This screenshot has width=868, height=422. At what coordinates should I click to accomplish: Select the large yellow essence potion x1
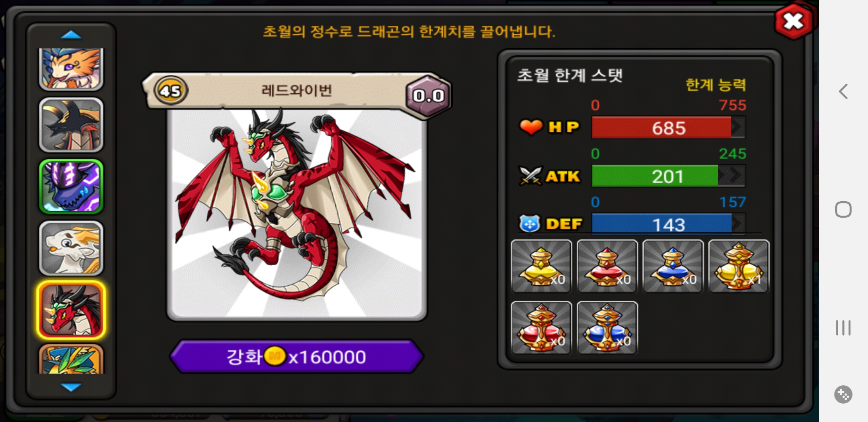pos(739,266)
